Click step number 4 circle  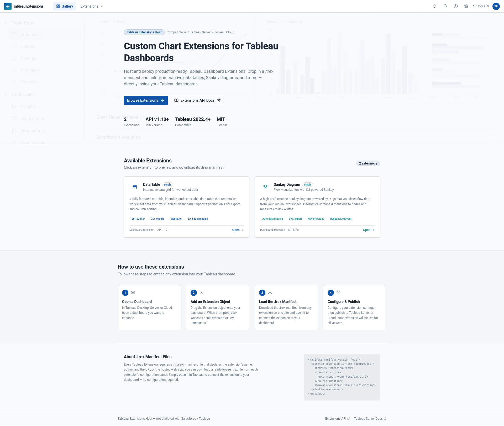point(331,293)
